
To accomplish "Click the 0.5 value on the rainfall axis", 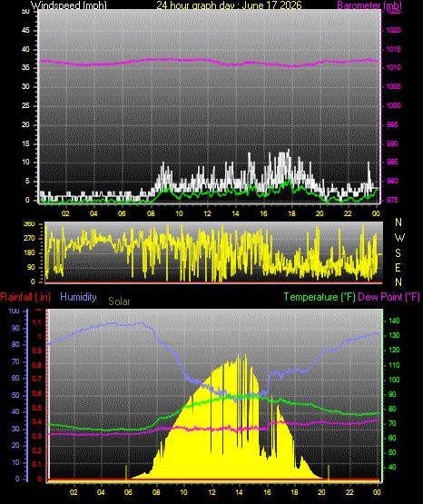I will pyautogui.click(x=37, y=408).
